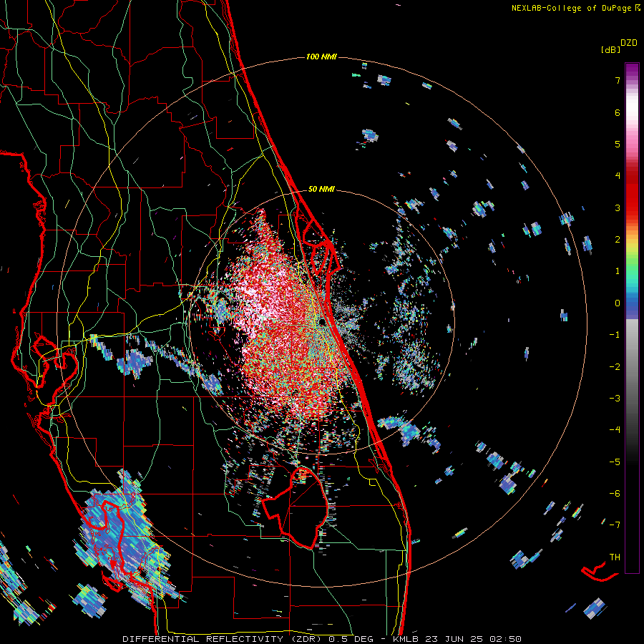The width and height of the screenshot is (644, 644).
Task: Click the -6 value on the color scale
Action: click(x=615, y=494)
